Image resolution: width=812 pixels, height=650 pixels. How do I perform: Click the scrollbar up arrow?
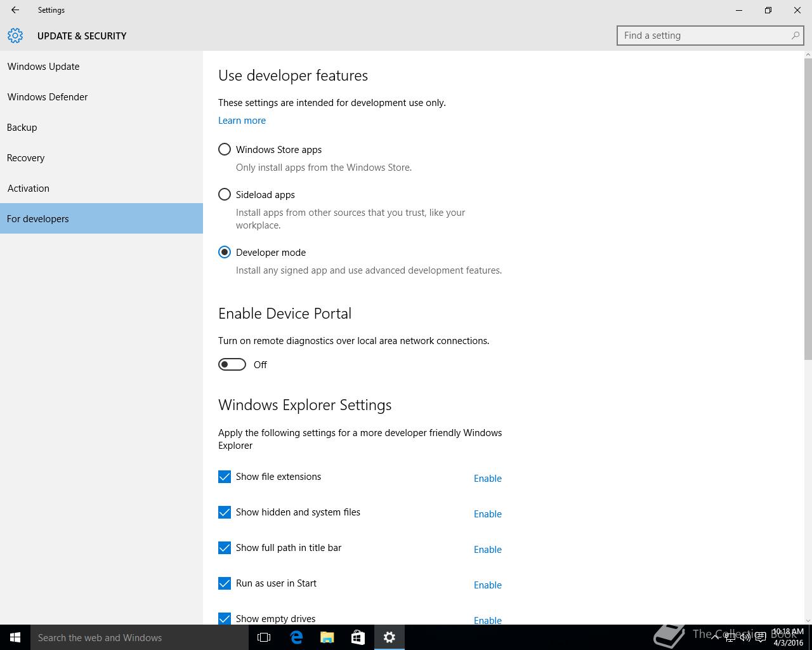(808, 55)
